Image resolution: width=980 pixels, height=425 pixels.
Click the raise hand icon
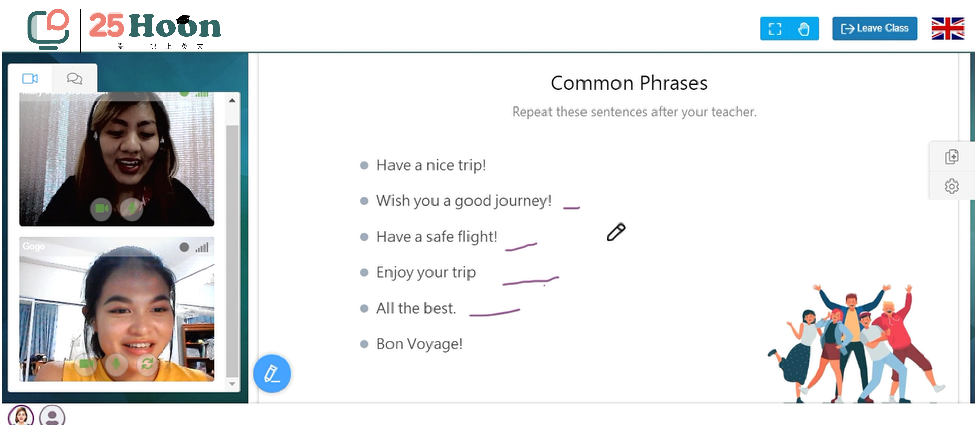tap(804, 29)
